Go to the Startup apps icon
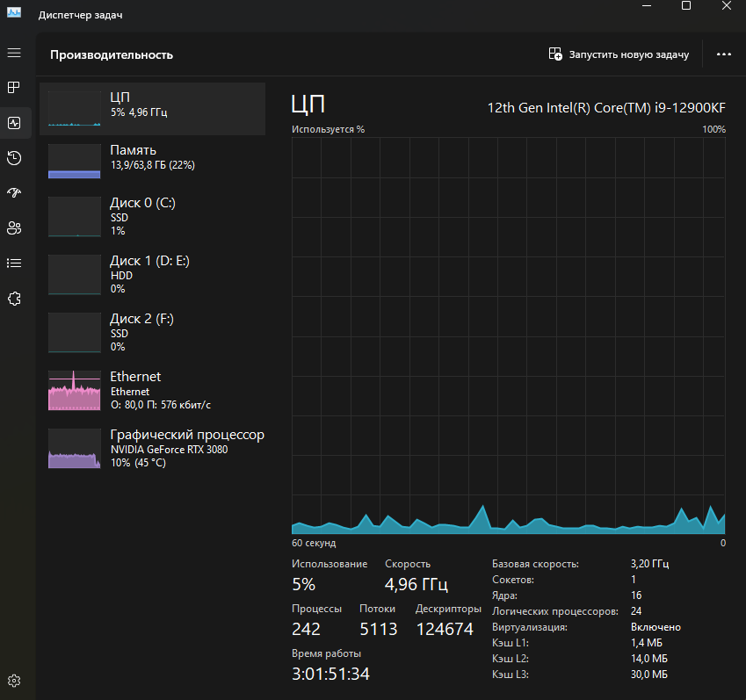The width and height of the screenshot is (746, 700). coord(14,193)
